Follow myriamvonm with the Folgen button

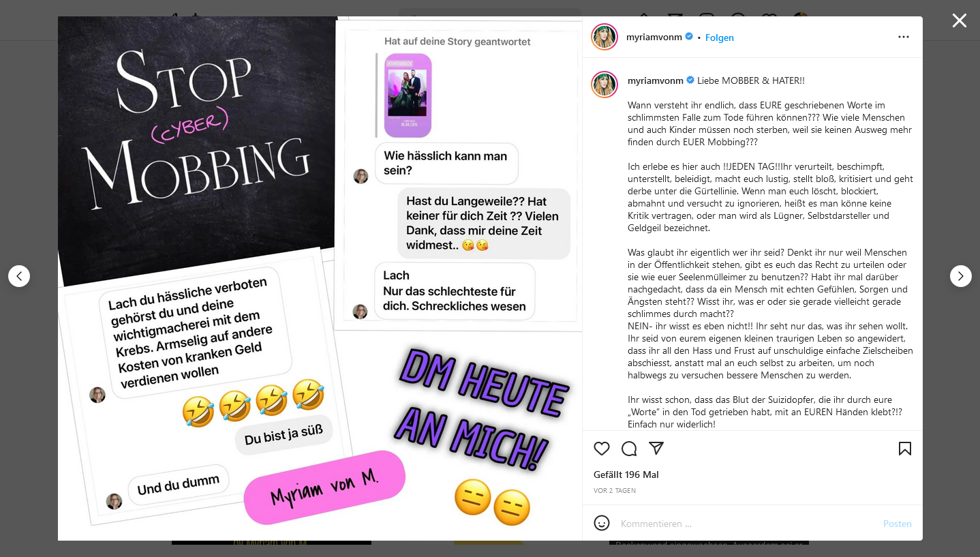[x=720, y=37]
